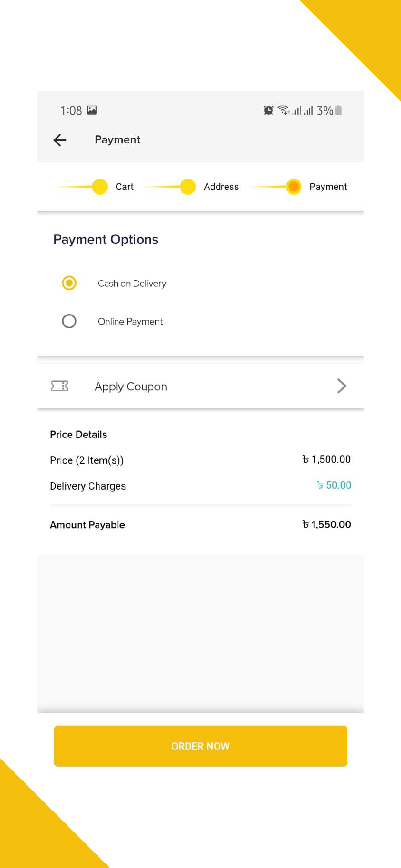Tap the image notification icon in status bar
Viewport: 401px width, 868px height.
[x=92, y=110]
